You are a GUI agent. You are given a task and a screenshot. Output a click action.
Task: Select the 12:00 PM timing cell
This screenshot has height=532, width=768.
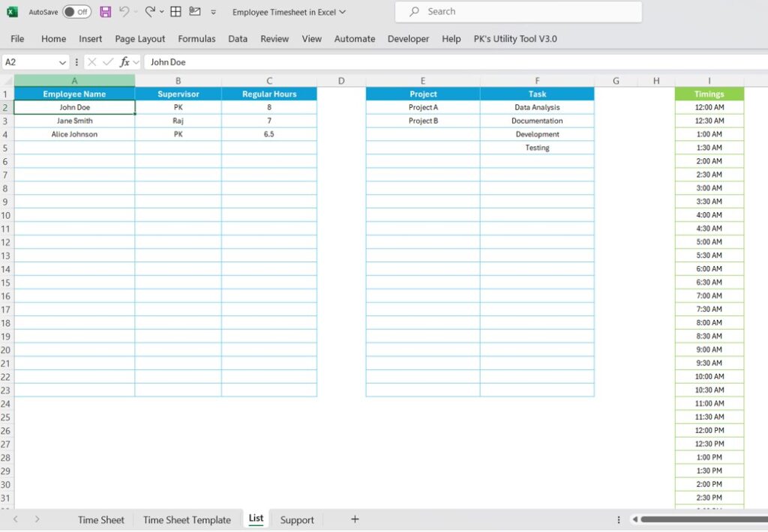tap(709, 430)
